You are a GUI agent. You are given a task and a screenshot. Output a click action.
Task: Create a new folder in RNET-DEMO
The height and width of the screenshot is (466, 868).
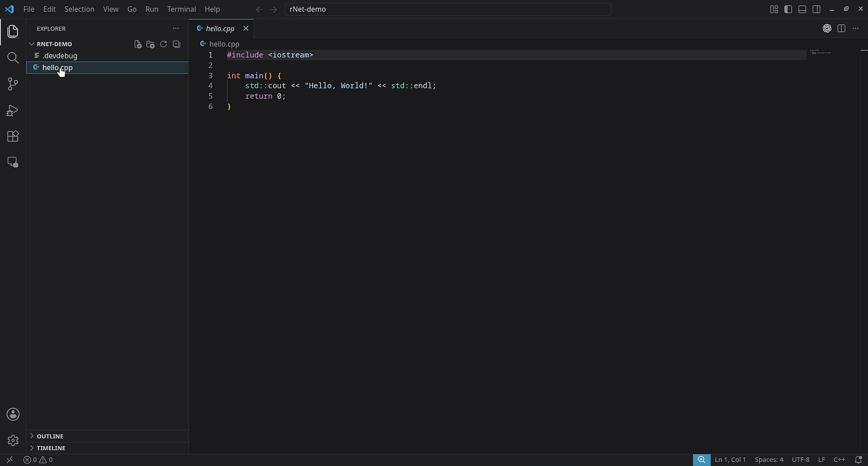tap(151, 44)
